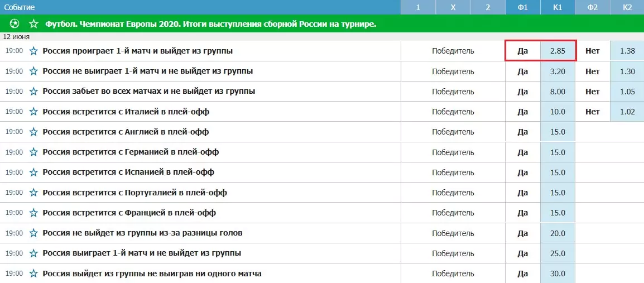644x283 pixels.
Task: Click 'Победитель' in the goal difference row
Action: pyautogui.click(x=453, y=233)
